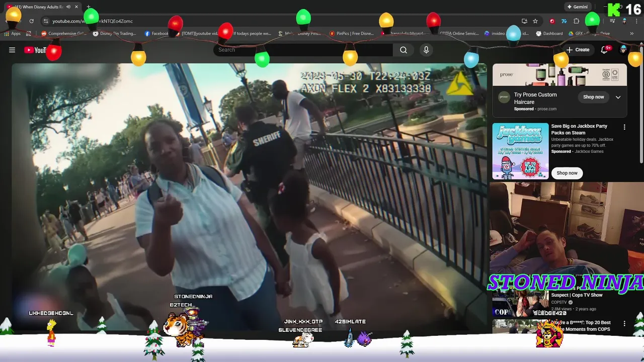Viewport: 644px width, 362px height.
Task: Click the bodycam video player
Action: (x=249, y=197)
